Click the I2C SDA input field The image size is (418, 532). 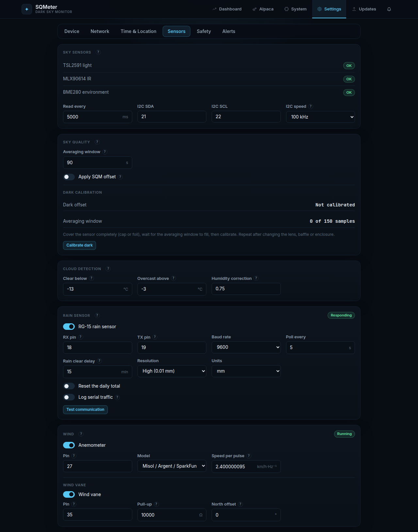click(172, 117)
